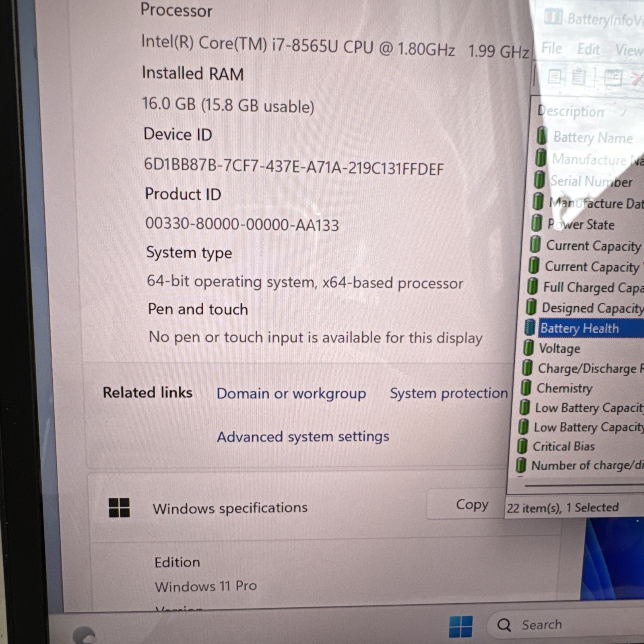Select the Number of charge/discharge row

tap(580, 465)
